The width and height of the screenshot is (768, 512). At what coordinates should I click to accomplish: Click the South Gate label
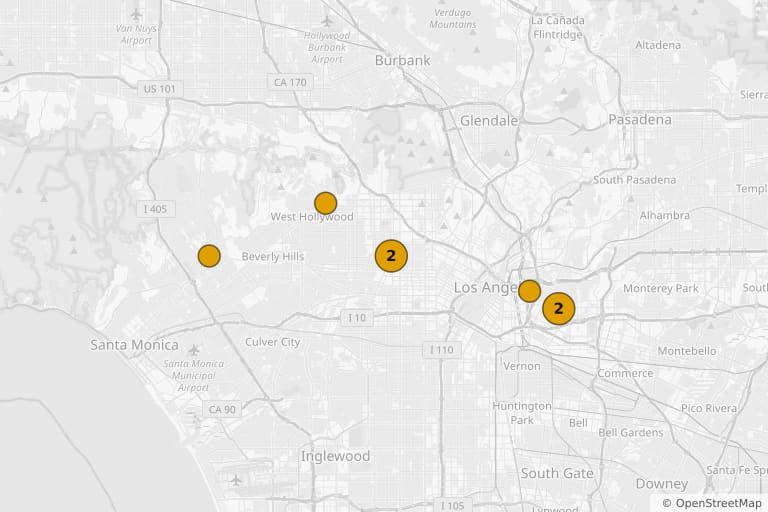[x=557, y=473]
